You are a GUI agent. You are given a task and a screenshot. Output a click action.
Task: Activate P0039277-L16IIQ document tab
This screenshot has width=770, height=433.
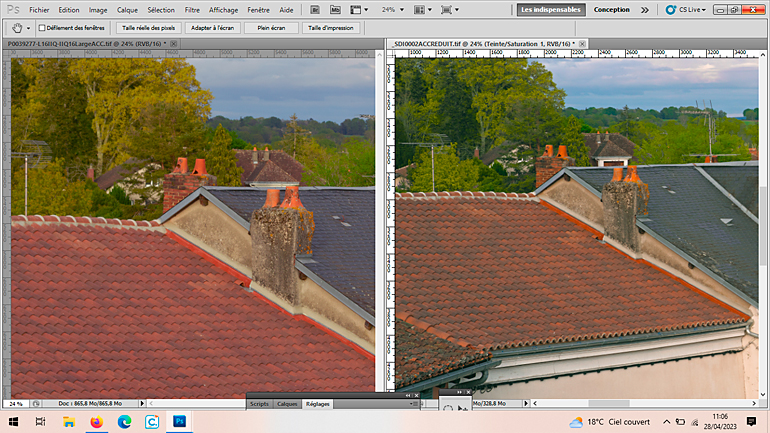pos(87,44)
